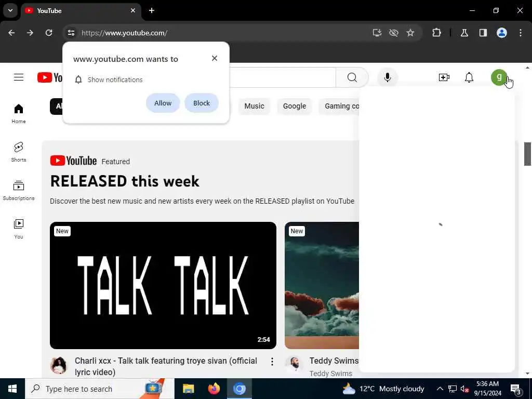Image resolution: width=532 pixels, height=399 pixels.
Task: Start voice search with the microphone
Action: [x=387, y=77]
